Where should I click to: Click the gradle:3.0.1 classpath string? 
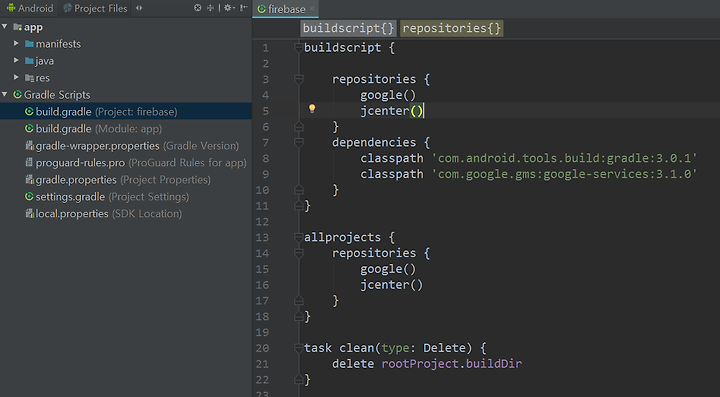[x=564, y=158]
